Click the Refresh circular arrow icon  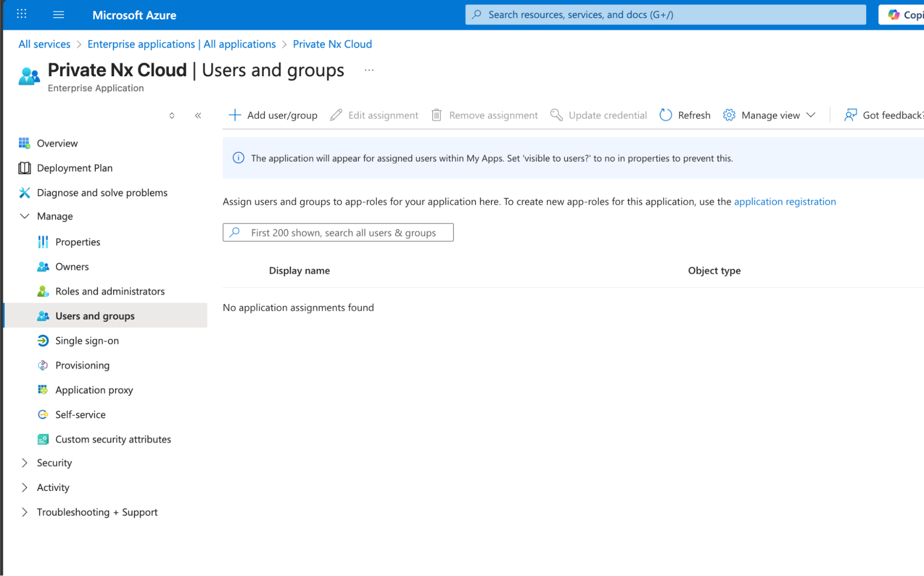tap(665, 115)
